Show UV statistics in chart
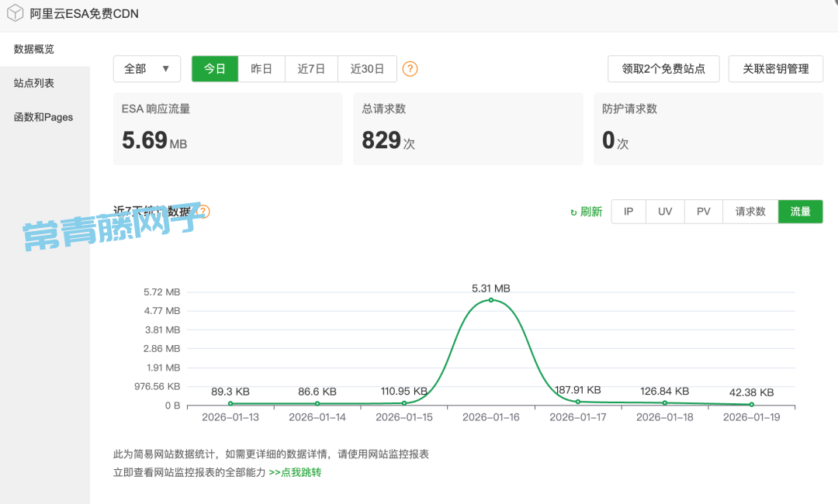This screenshot has width=838, height=504. tap(665, 212)
